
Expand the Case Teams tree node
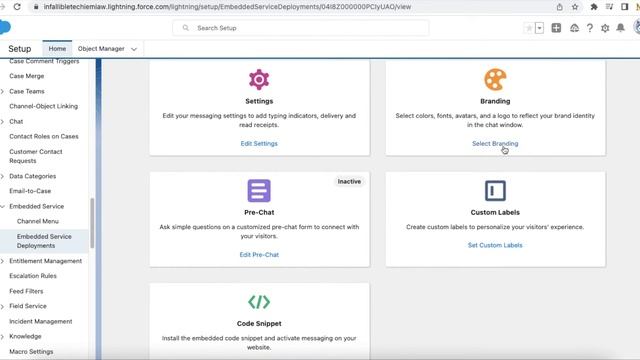pyautogui.click(x=2, y=91)
